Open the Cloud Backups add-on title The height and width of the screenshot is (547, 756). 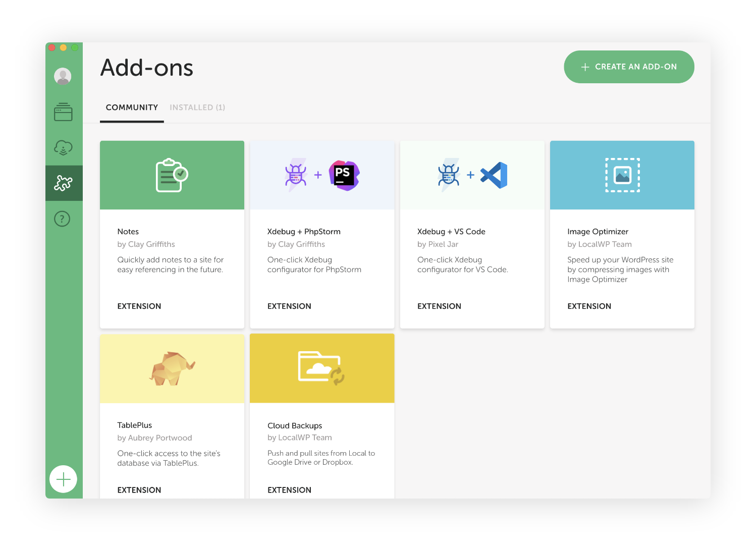click(295, 426)
